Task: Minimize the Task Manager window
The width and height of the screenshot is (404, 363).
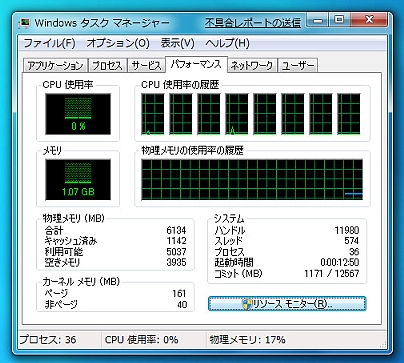Action: pos(318,20)
